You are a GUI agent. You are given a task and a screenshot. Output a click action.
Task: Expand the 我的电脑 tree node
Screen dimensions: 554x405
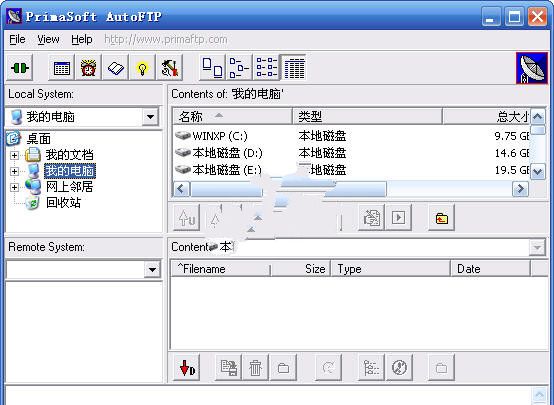click(x=14, y=171)
